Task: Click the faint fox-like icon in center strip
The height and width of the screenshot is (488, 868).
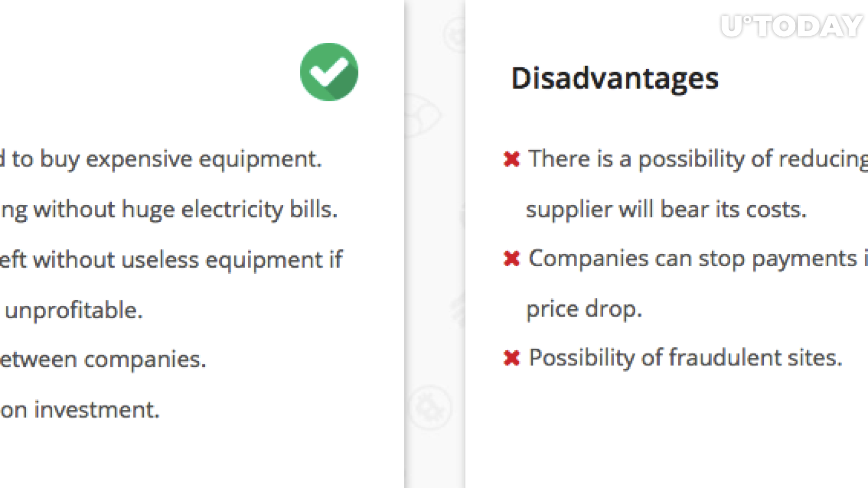Action: pos(424,115)
